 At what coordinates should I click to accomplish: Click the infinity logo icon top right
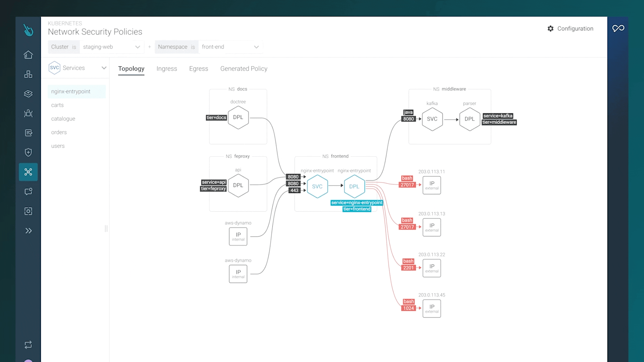(x=618, y=28)
